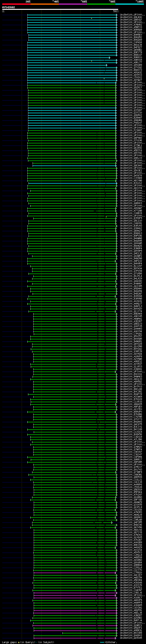Click the 592 end position marker
Screen dimensions: 146x644
[115, 11]
